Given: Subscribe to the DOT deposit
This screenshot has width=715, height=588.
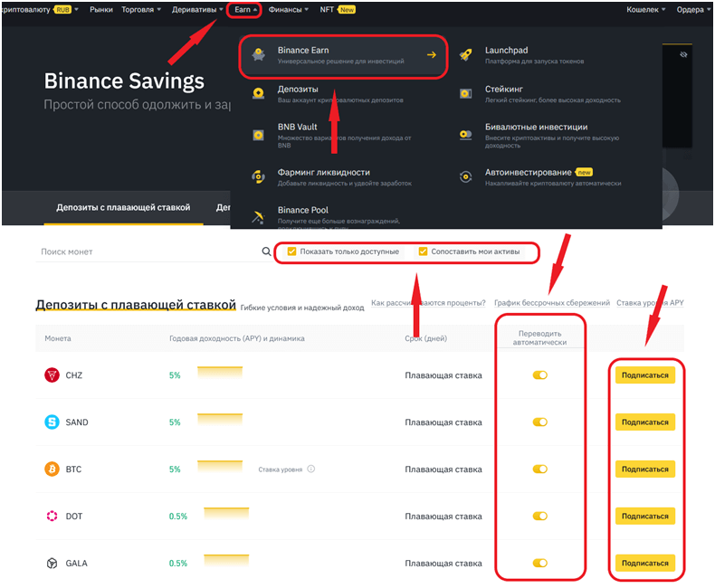Looking at the screenshot, I should [645, 516].
